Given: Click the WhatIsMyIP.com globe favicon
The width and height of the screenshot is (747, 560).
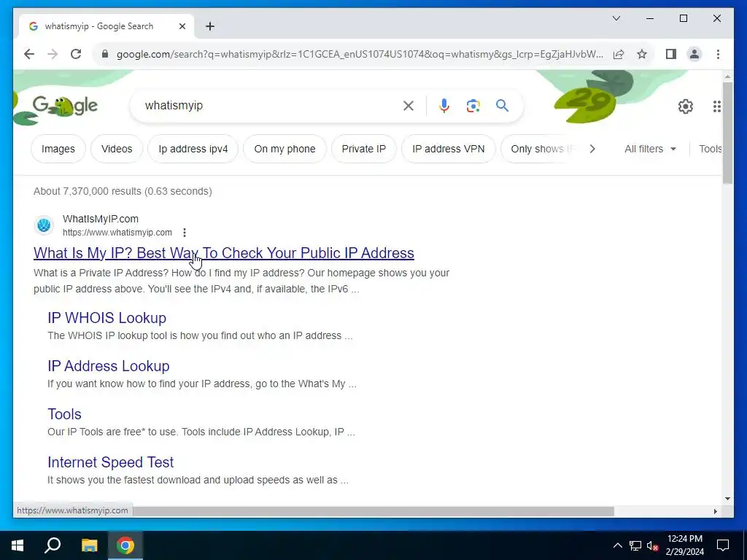Looking at the screenshot, I should tap(44, 225).
